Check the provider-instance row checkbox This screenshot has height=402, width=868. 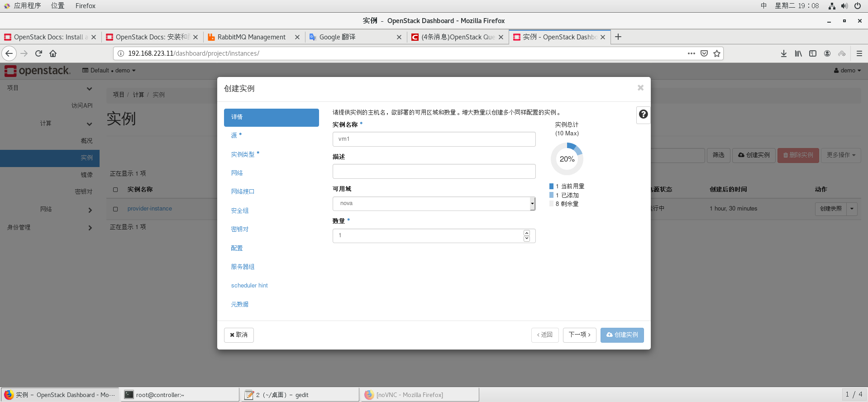pos(115,209)
